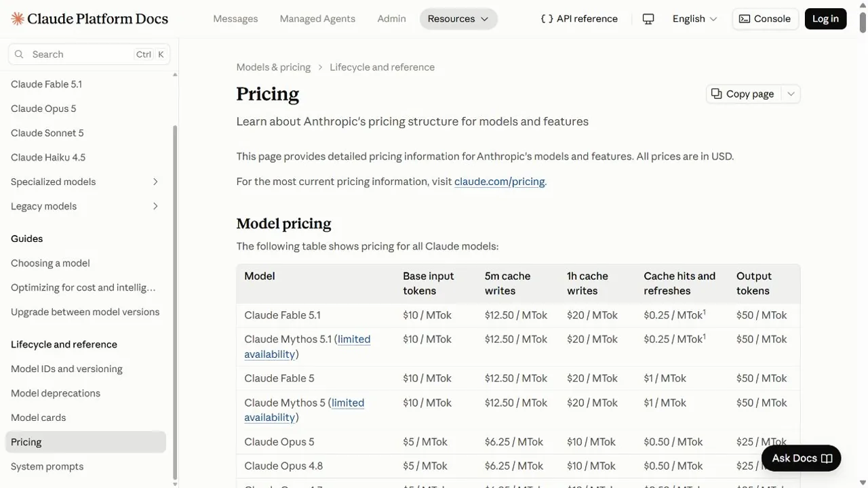Click the Lifecycle and reference breadcrumb
The width and height of the screenshot is (868, 488).
[x=382, y=67]
